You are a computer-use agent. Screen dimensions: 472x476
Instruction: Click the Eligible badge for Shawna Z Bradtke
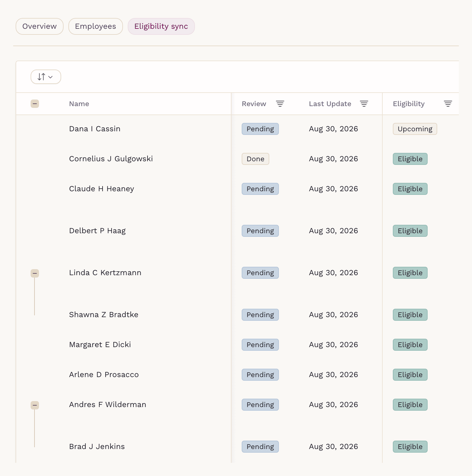click(410, 315)
